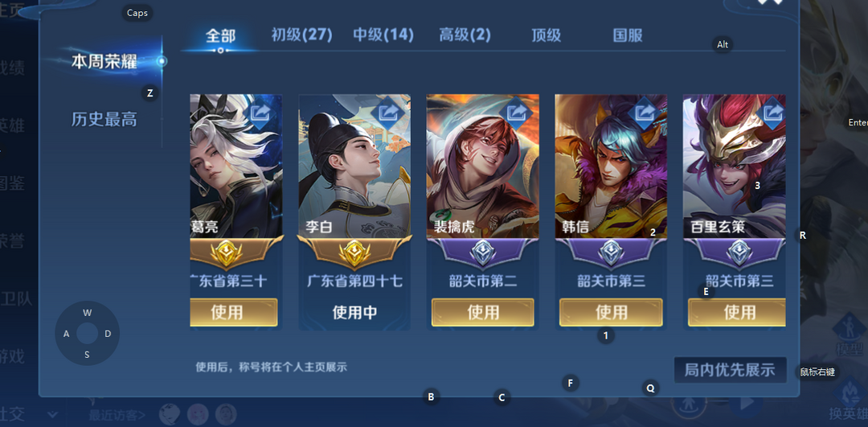The height and width of the screenshot is (427, 868).
Task: Click share icon on 百里玄策 card
Action: pyautogui.click(x=773, y=113)
